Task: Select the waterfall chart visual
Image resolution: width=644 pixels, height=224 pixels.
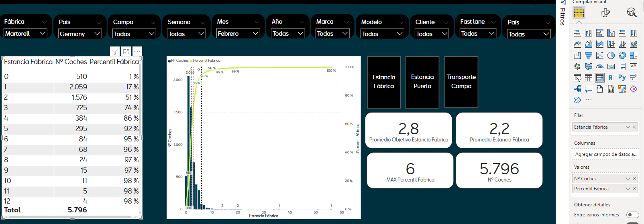Action: [x=577, y=55]
